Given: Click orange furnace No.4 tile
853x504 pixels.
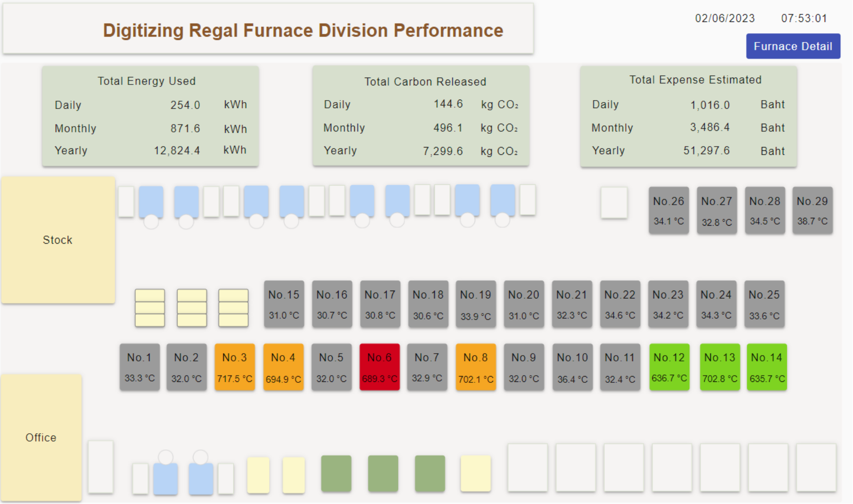Looking at the screenshot, I should tap(283, 367).
